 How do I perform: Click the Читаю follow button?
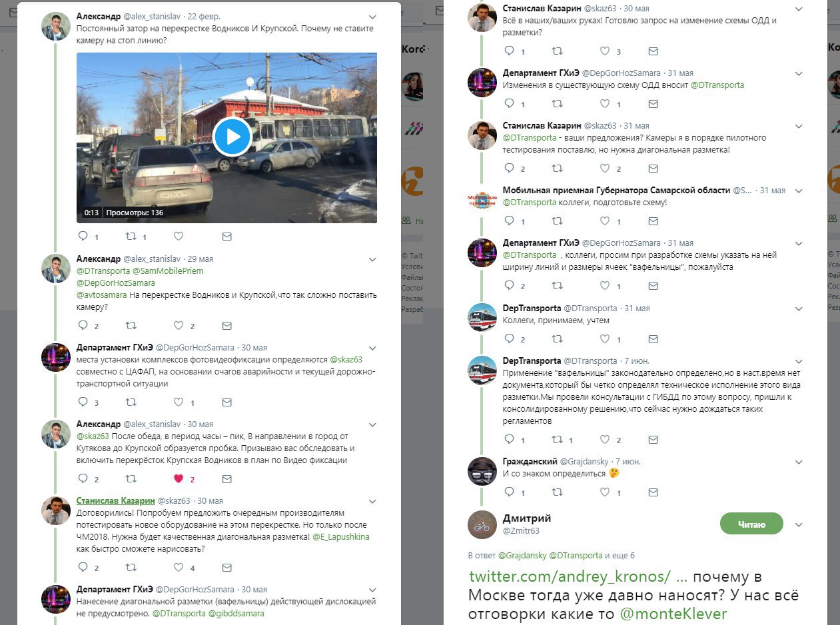[751, 524]
